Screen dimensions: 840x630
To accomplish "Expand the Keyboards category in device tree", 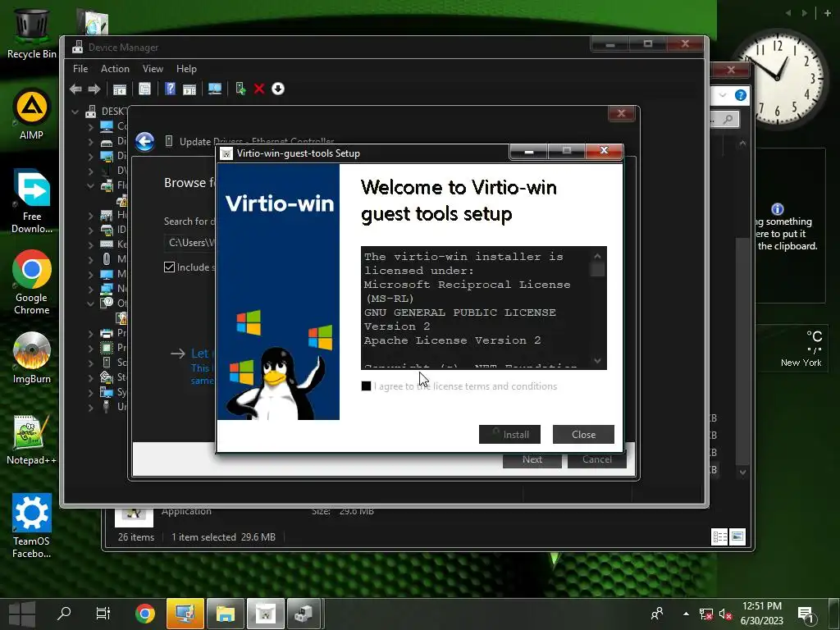I will point(90,244).
